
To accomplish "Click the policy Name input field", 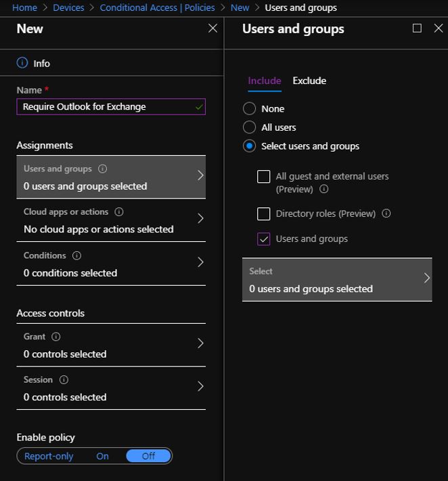I will click(111, 107).
